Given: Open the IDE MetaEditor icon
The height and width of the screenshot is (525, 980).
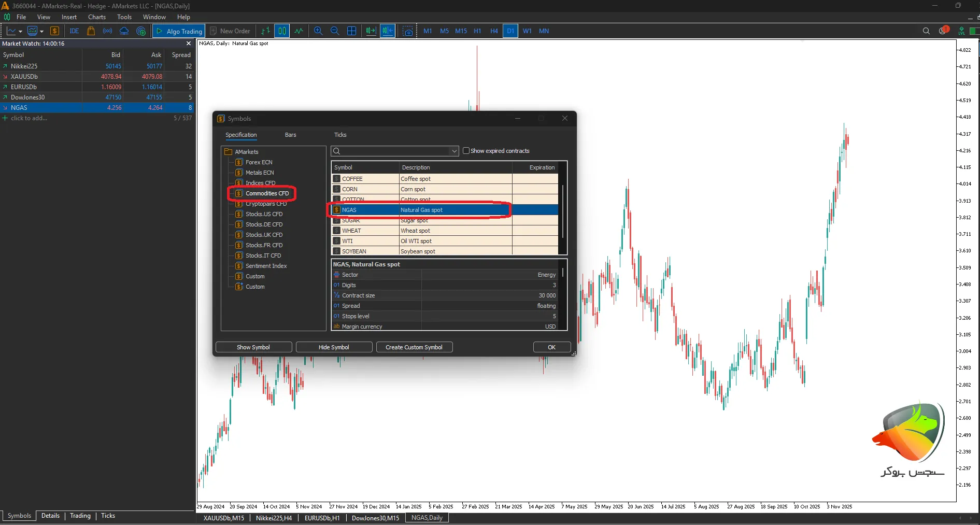Looking at the screenshot, I should tap(74, 31).
